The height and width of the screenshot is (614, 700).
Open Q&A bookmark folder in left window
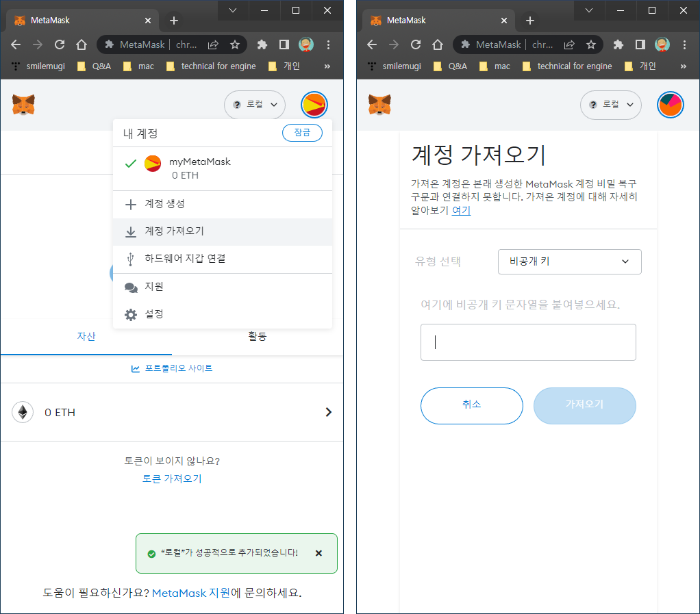coord(95,66)
